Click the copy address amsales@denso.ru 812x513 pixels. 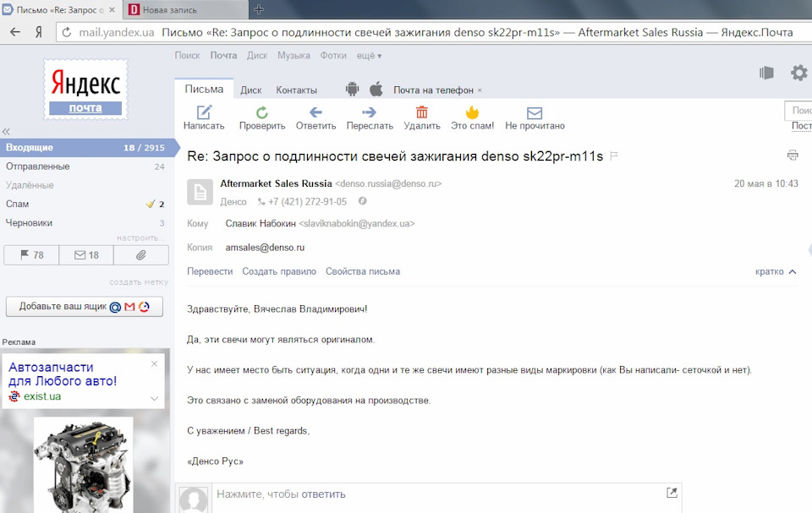265,248
